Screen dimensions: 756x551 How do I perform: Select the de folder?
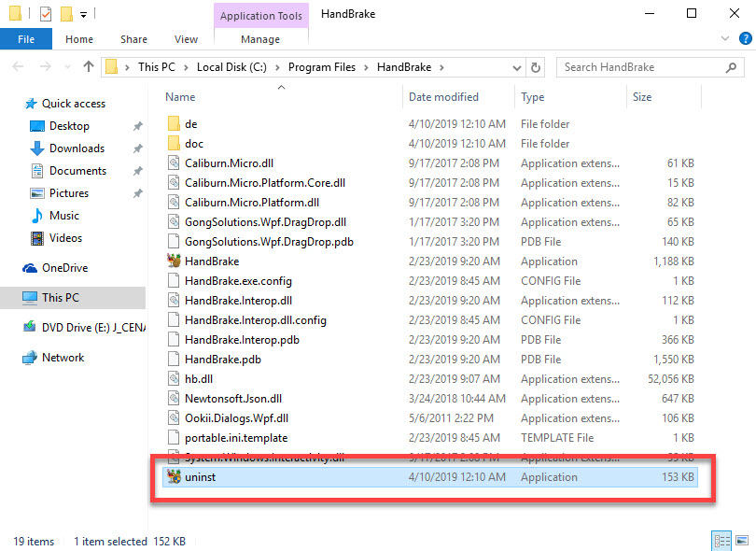[191, 124]
